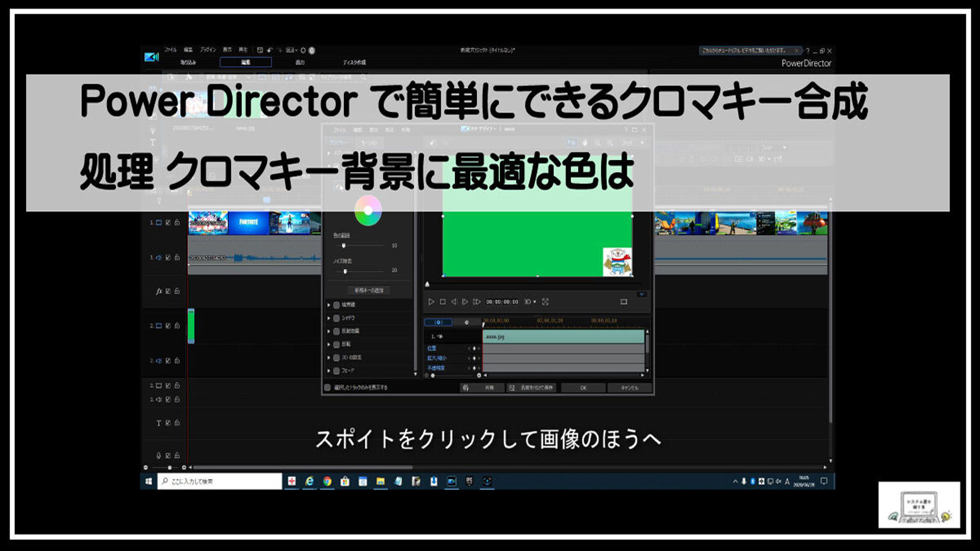The image size is (980, 551).
Task: Switch to the 取り込み capture tab
Action: coord(188,62)
